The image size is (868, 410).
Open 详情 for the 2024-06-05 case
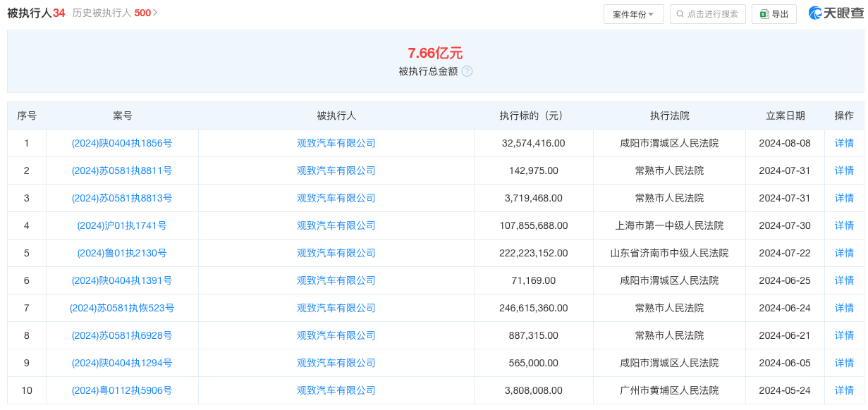[x=844, y=363]
